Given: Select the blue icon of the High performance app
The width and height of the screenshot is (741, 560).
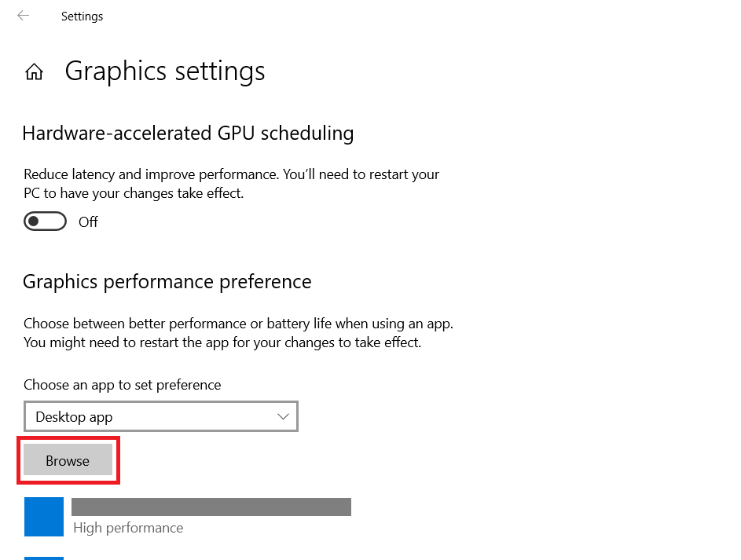Looking at the screenshot, I should click(44, 517).
